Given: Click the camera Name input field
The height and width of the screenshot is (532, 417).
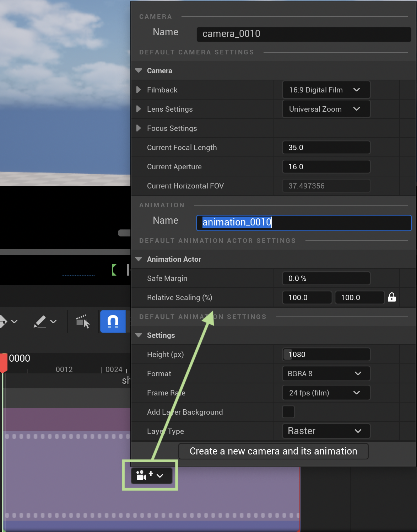Looking at the screenshot, I should tap(304, 34).
